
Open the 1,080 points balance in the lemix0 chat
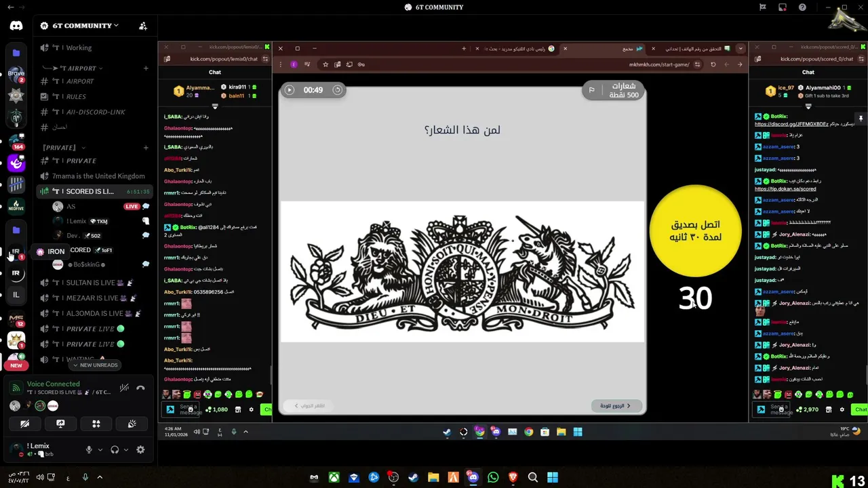click(x=217, y=409)
